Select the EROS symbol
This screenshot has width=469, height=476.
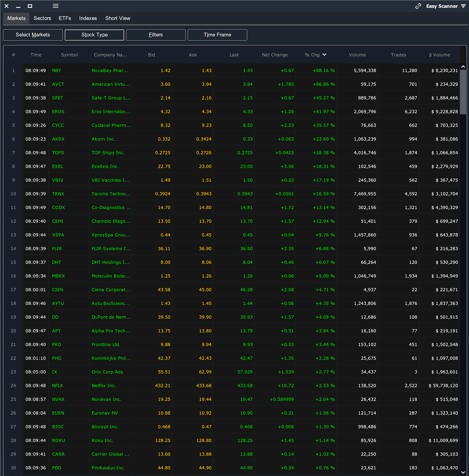point(58,112)
